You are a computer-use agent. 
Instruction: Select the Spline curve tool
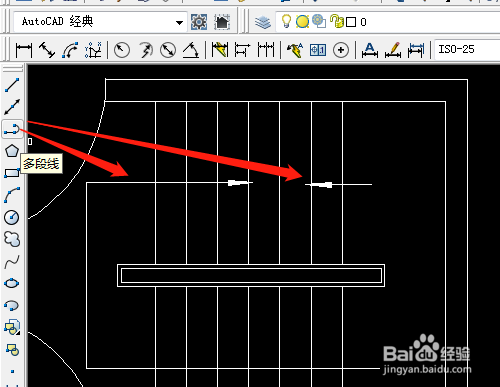12,262
